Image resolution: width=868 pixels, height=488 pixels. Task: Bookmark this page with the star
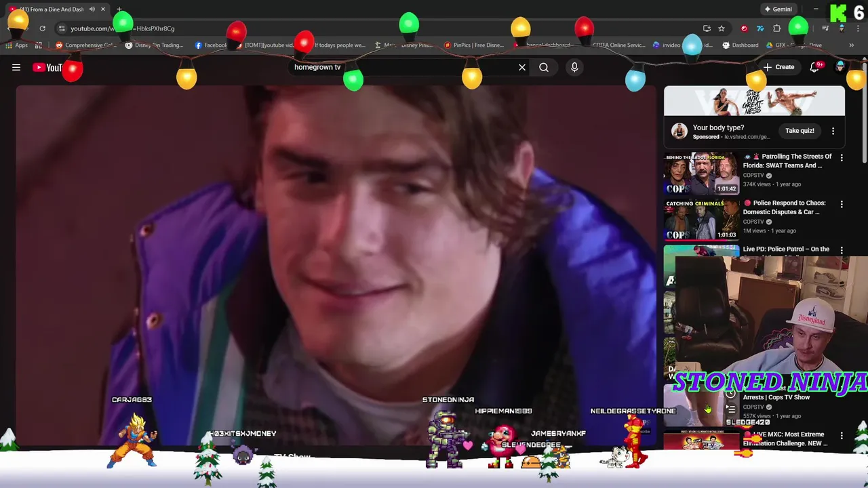point(722,28)
